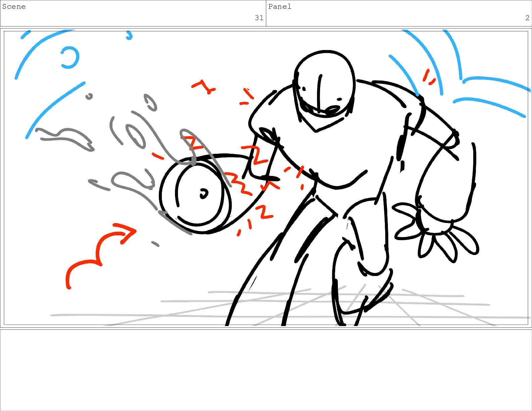Click the Panel label text
This screenshot has width=532, height=411.
pos(279,7)
